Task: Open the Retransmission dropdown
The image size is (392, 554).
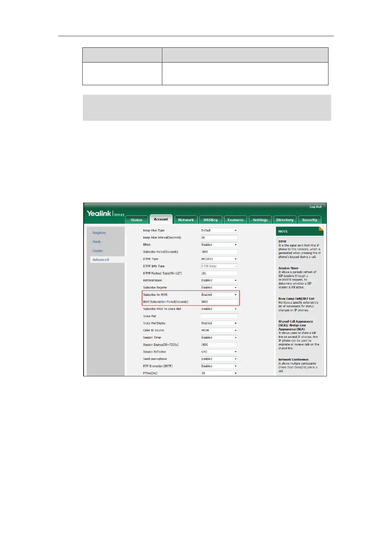Action: click(219, 280)
